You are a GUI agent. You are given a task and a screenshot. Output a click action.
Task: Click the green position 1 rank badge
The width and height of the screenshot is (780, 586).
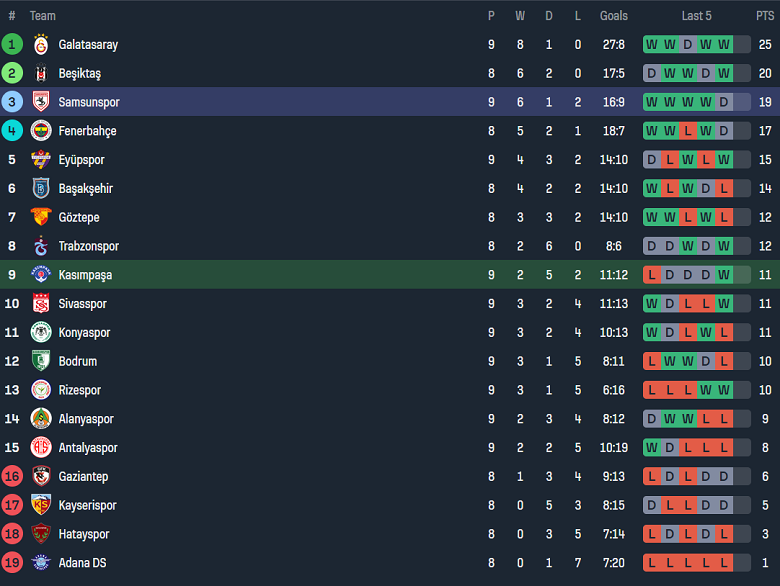pyautogui.click(x=12, y=45)
